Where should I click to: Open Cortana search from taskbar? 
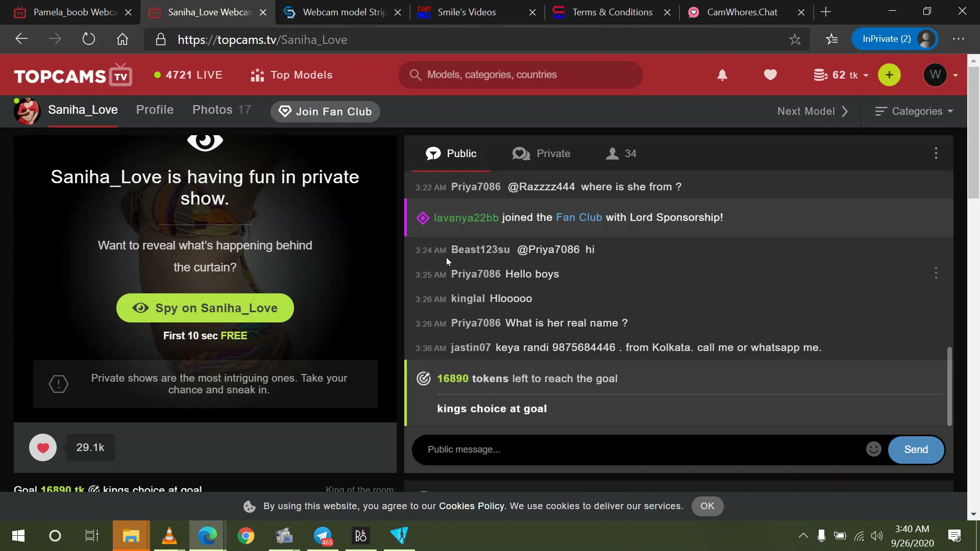(x=55, y=536)
